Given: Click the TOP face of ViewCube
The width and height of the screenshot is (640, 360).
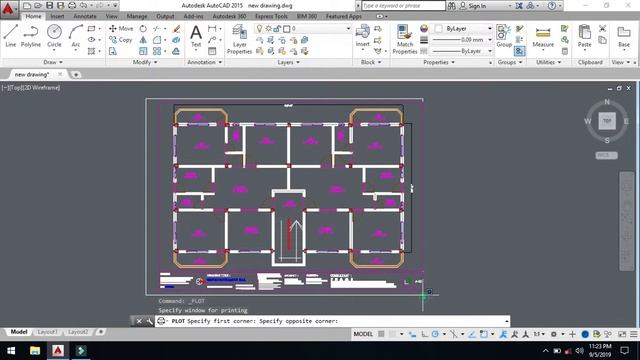Looking at the screenshot, I should click(607, 121).
